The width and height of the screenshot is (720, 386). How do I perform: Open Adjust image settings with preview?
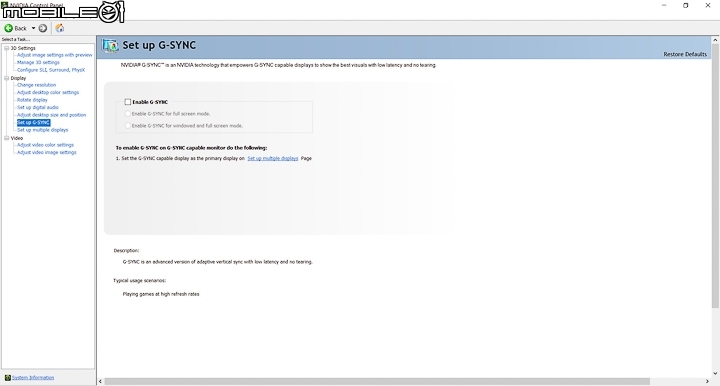55,55
